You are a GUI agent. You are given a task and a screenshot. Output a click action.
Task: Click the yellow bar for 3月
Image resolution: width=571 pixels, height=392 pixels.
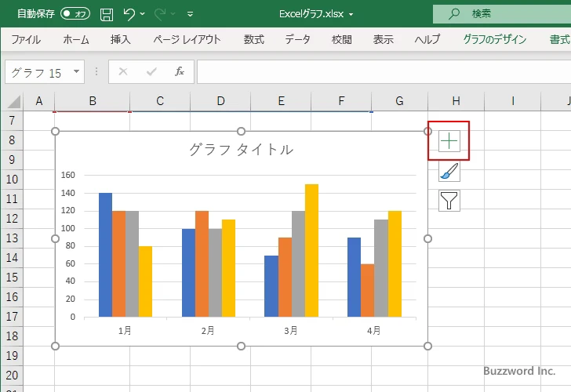311,250
